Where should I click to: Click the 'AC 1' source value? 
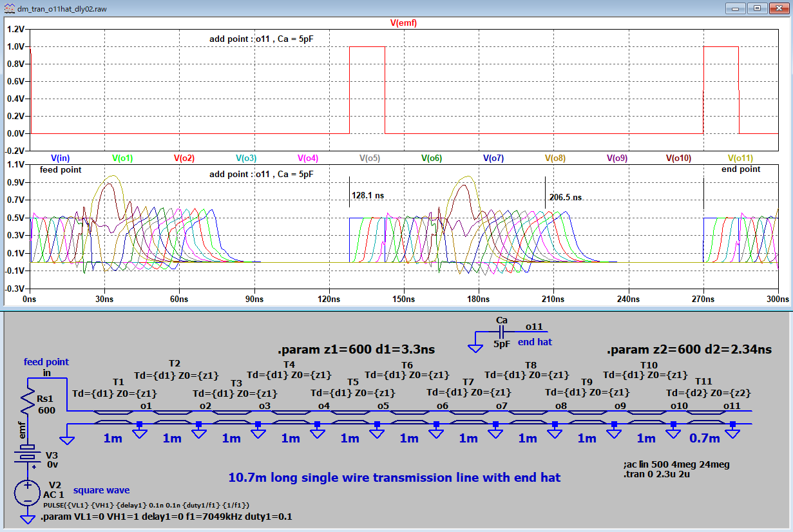coord(55,495)
